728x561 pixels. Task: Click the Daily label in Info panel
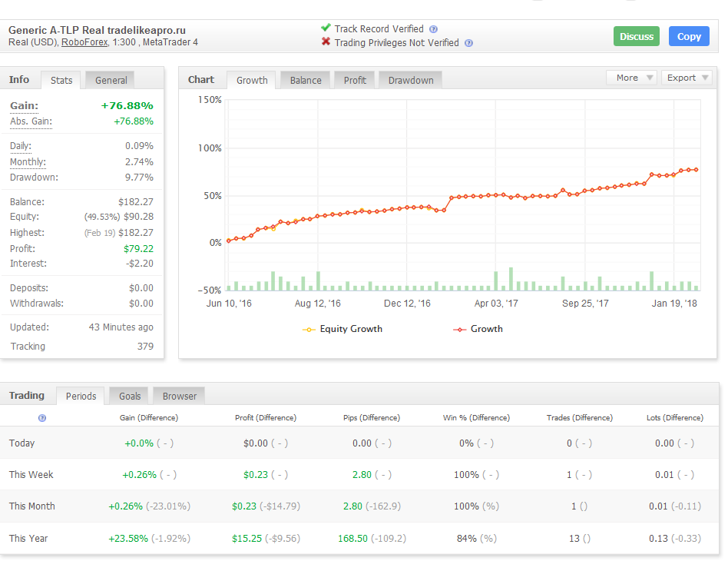pyautogui.click(x=21, y=146)
